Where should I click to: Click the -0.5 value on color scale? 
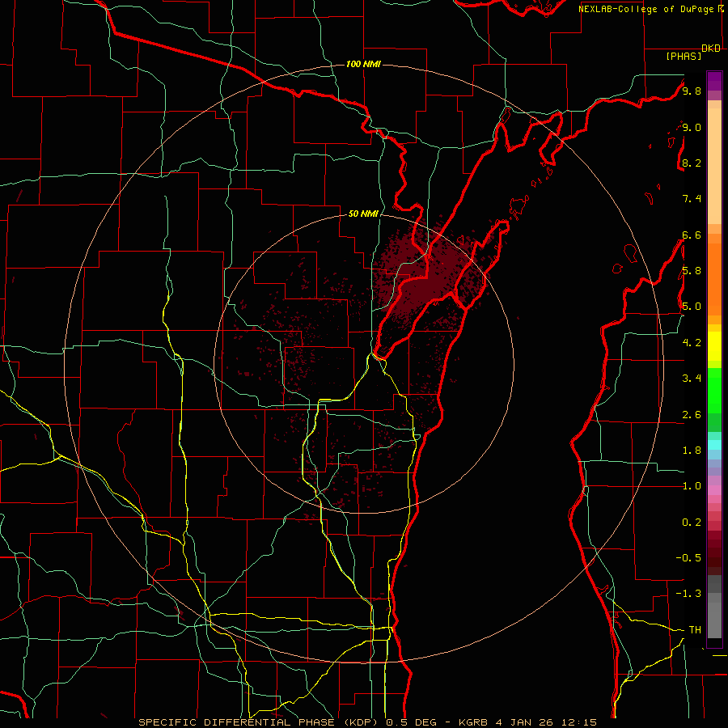(x=688, y=558)
